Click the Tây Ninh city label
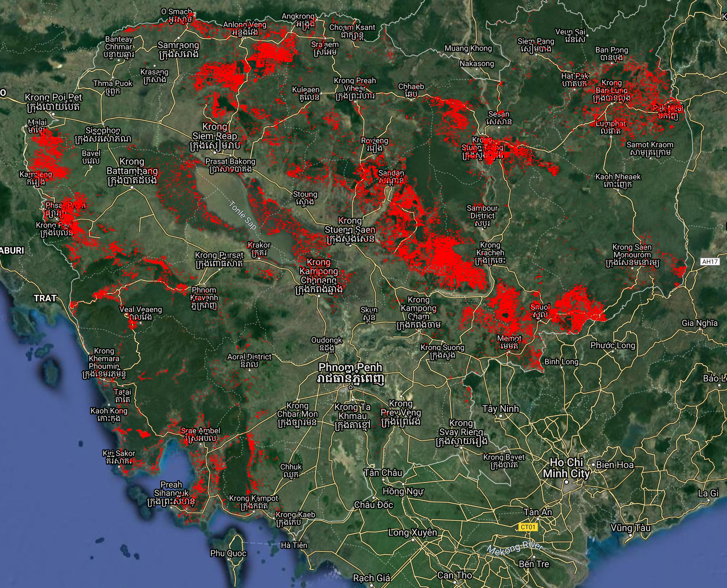 tap(500, 409)
